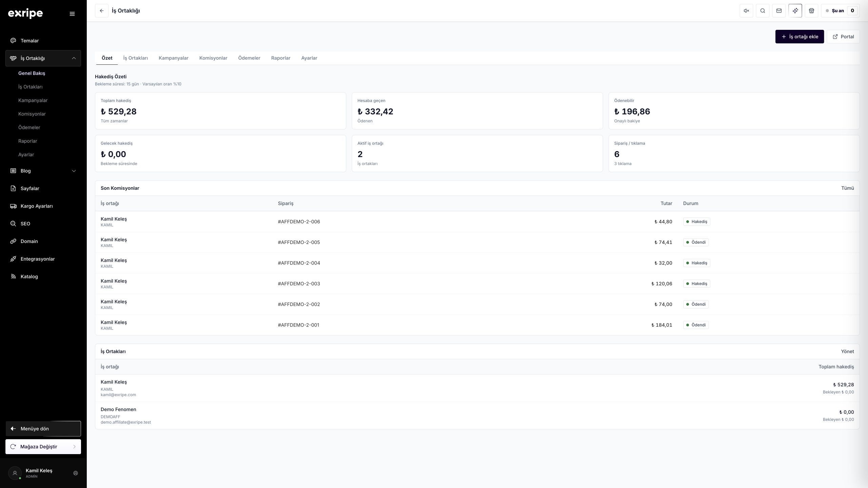Click Tümü link in Son Komisyonlar

tap(847, 188)
